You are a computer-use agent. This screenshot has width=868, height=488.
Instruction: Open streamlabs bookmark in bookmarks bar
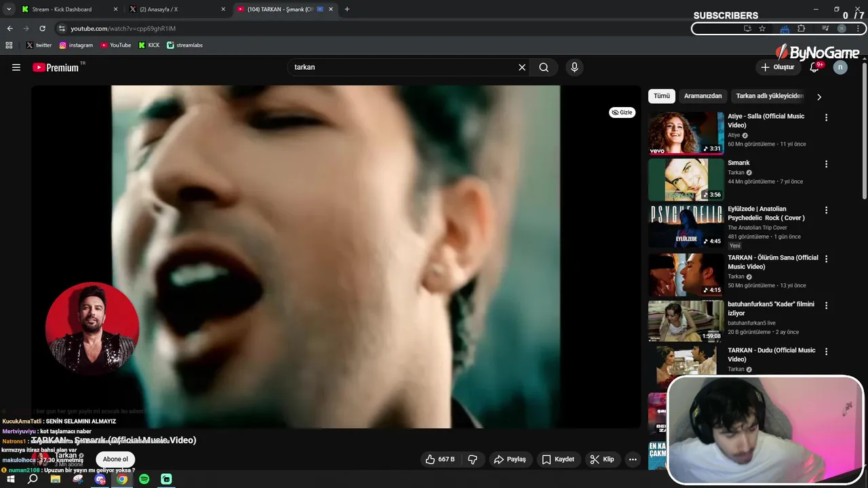point(184,45)
